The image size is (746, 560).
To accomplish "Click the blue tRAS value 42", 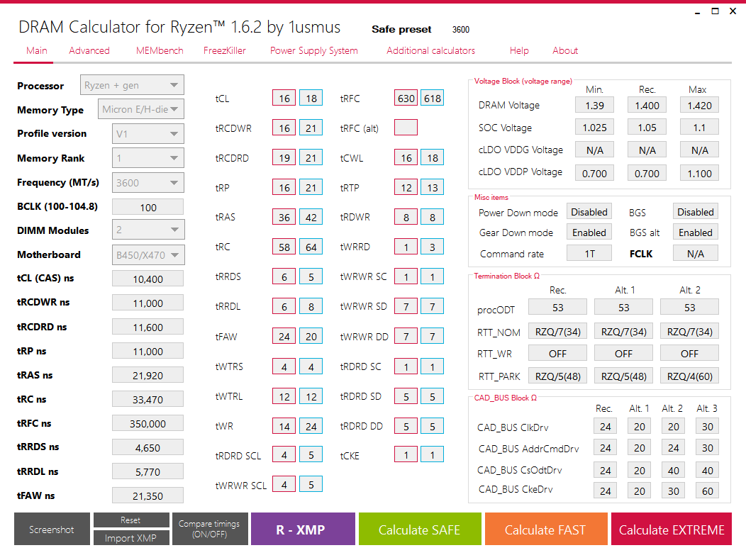I will pos(311,217).
